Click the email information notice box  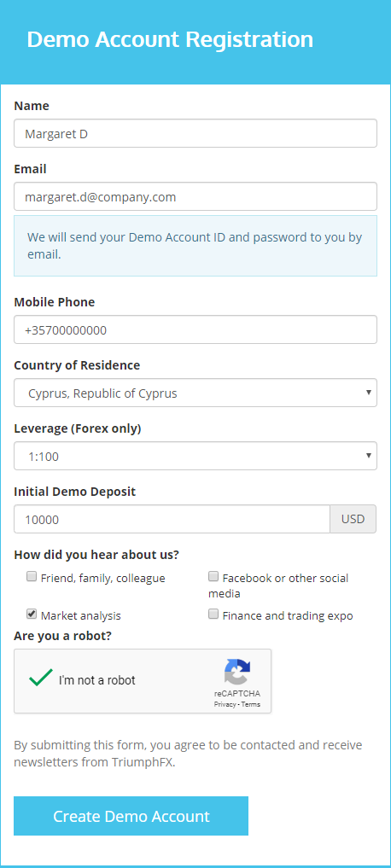coord(195,246)
